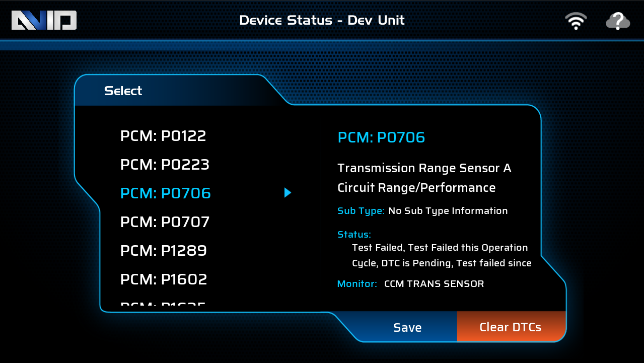Click the Transmission Range Sensor A description
The height and width of the screenshot is (363, 644).
424,178
